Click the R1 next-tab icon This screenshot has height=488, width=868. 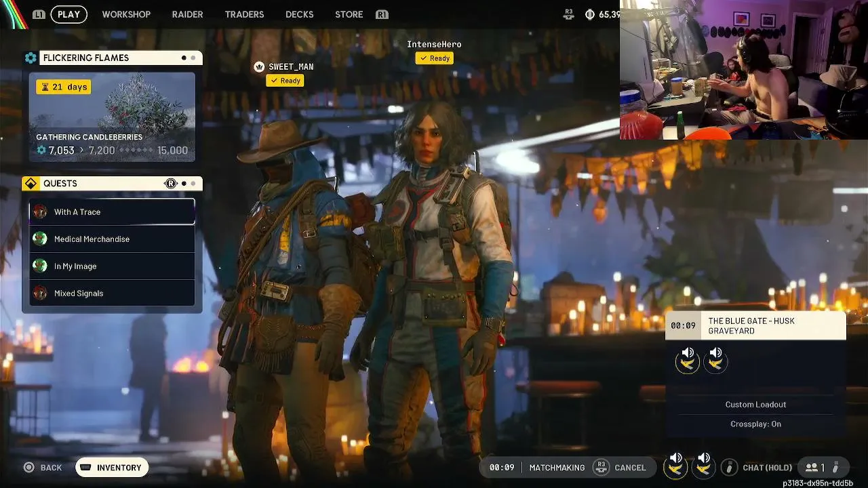click(x=382, y=14)
